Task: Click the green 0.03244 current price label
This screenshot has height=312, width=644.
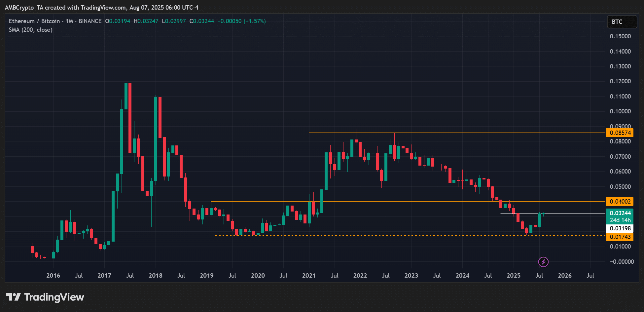Action: 620,213
